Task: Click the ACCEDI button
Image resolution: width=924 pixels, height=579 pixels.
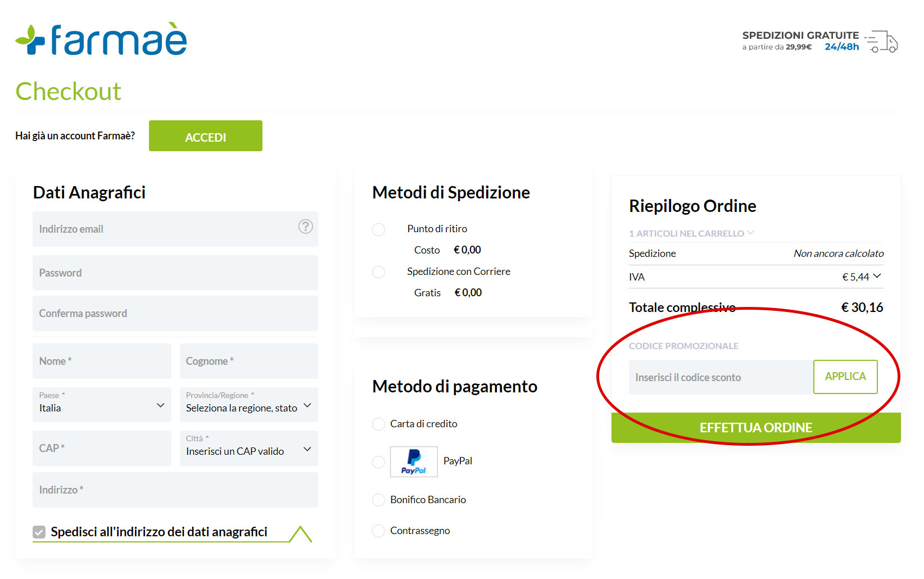Action: (205, 135)
